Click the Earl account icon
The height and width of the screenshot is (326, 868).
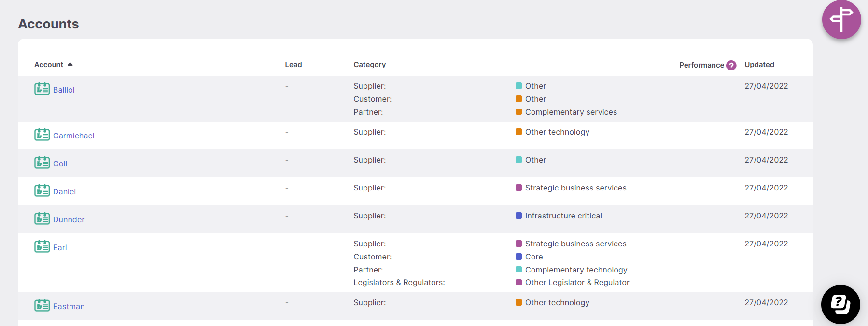click(x=42, y=246)
